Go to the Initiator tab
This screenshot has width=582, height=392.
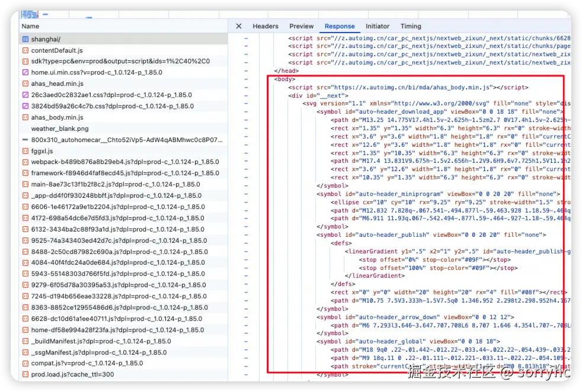coord(378,26)
